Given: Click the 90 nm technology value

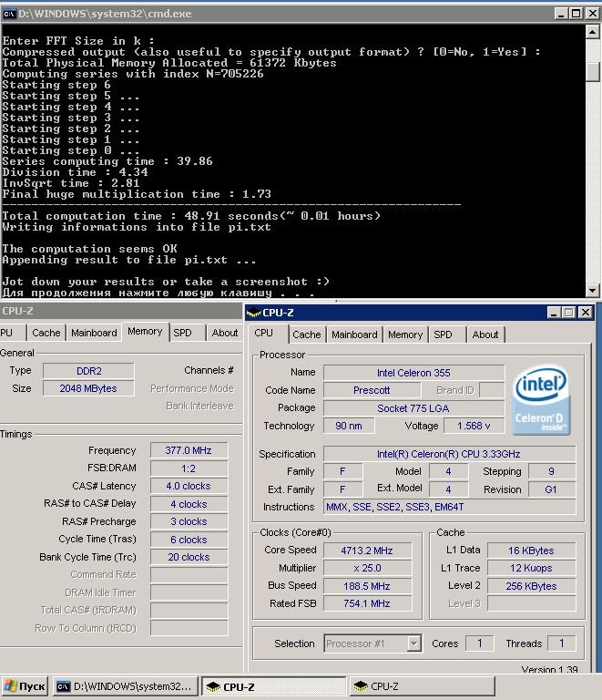Looking at the screenshot, I should pyautogui.click(x=349, y=426).
